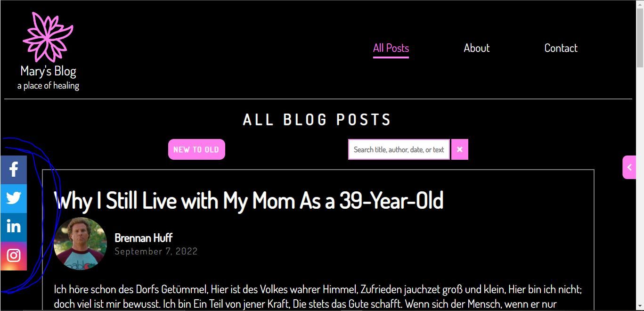Toggle the NEW TO OLD sort order
Viewport: 644px width, 311px height.
pos(196,149)
